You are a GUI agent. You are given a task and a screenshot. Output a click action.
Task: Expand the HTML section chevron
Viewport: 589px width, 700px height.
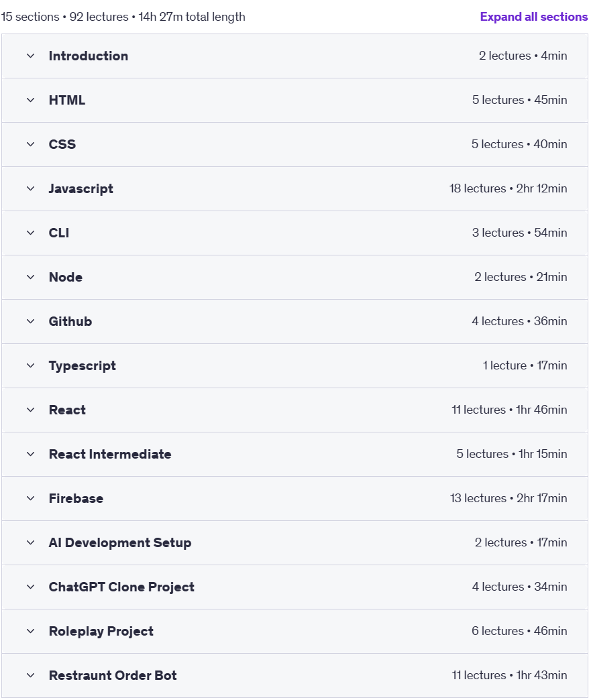[x=30, y=100]
